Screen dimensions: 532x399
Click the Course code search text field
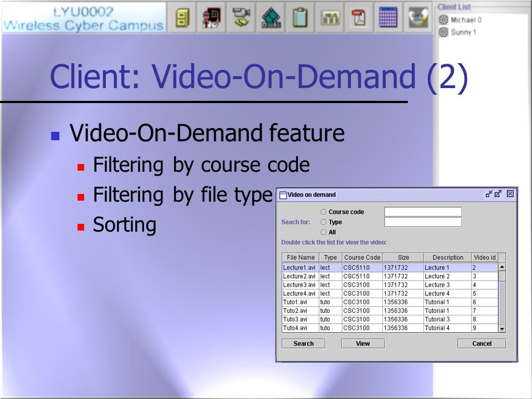[423, 212]
